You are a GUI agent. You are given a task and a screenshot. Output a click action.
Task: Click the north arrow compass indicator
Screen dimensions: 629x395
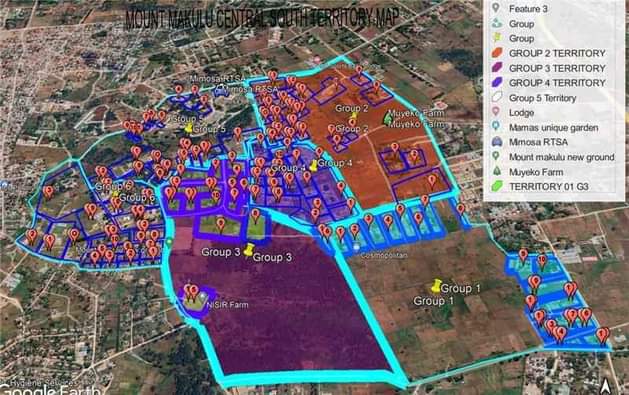[606, 387]
